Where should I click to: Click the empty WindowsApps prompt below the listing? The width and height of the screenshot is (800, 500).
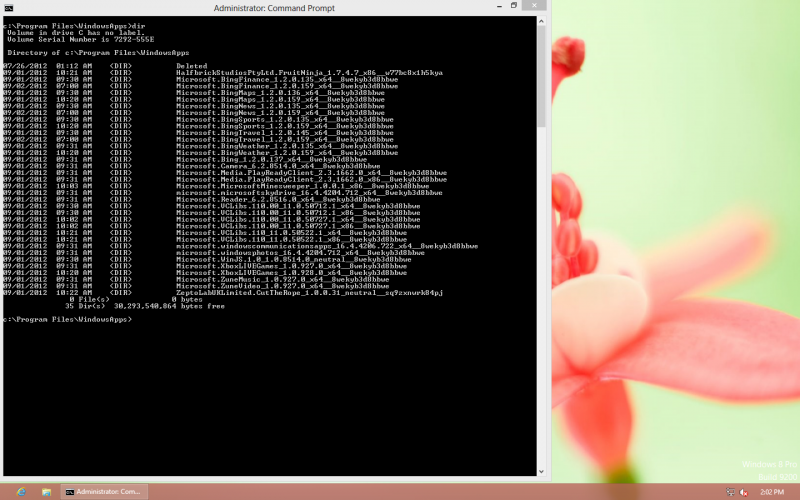click(67, 319)
